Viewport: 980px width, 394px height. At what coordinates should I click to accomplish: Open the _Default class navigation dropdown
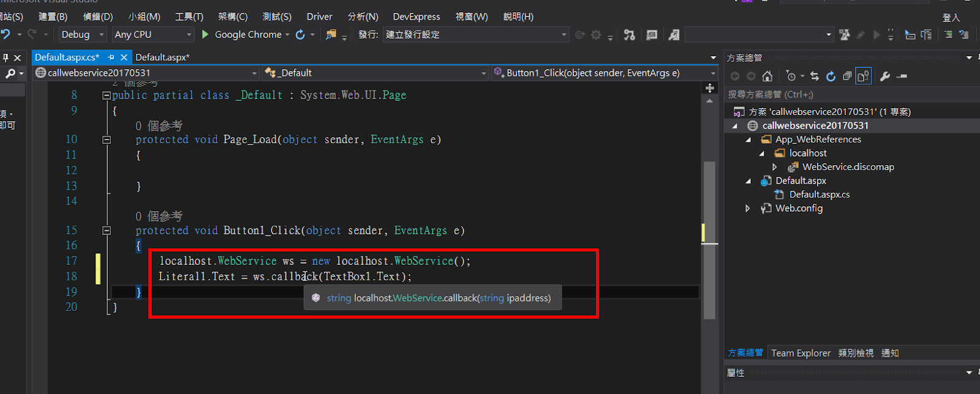point(375,73)
